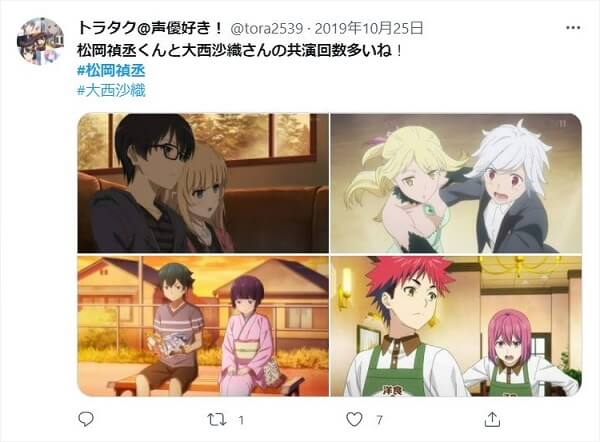Viewport: 600px width, 442px height.
Task: Open the hashtag #大西沙織 link
Action: click(111, 91)
